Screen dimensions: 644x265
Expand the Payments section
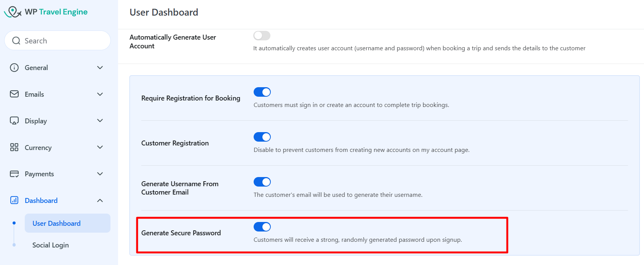(x=100, y=174)
